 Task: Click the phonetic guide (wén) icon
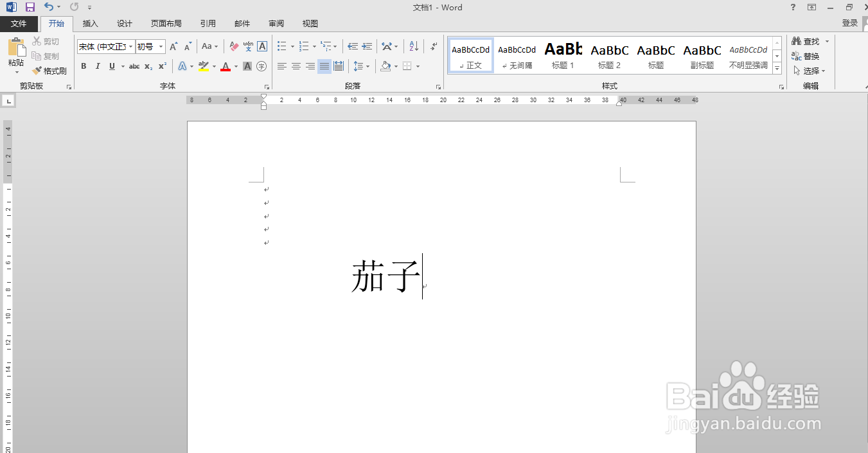pos(248,46)
